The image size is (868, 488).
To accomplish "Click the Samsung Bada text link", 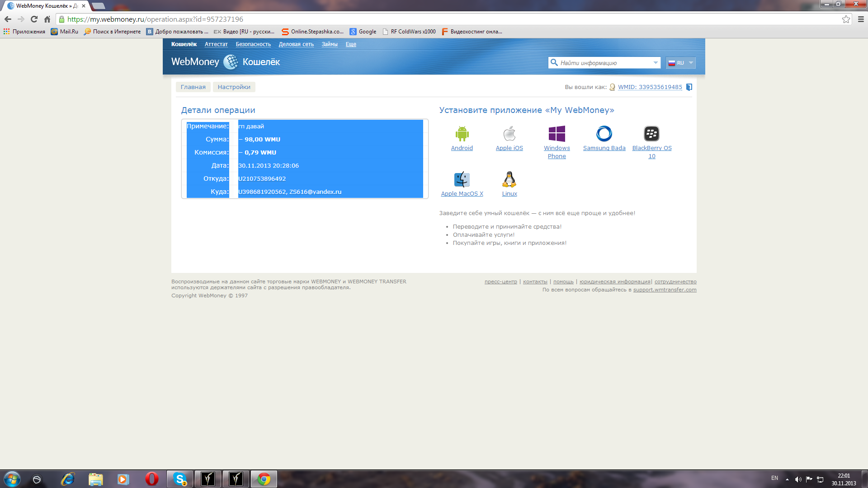I will [604, 148].
